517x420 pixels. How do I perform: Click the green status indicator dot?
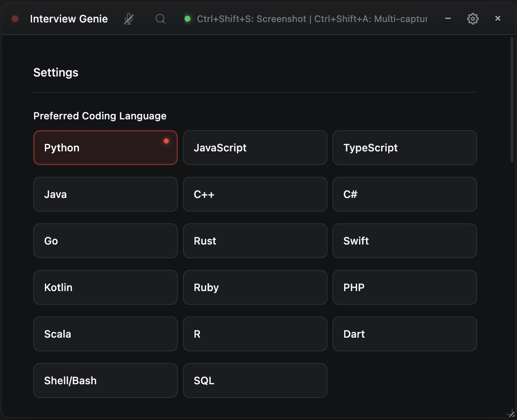[x=187, y=19]
